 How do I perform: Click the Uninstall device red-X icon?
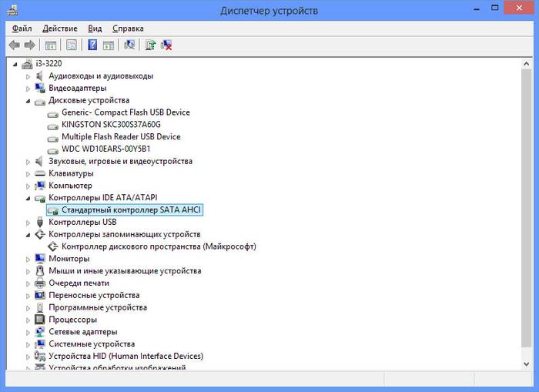[x=166, y=45]
